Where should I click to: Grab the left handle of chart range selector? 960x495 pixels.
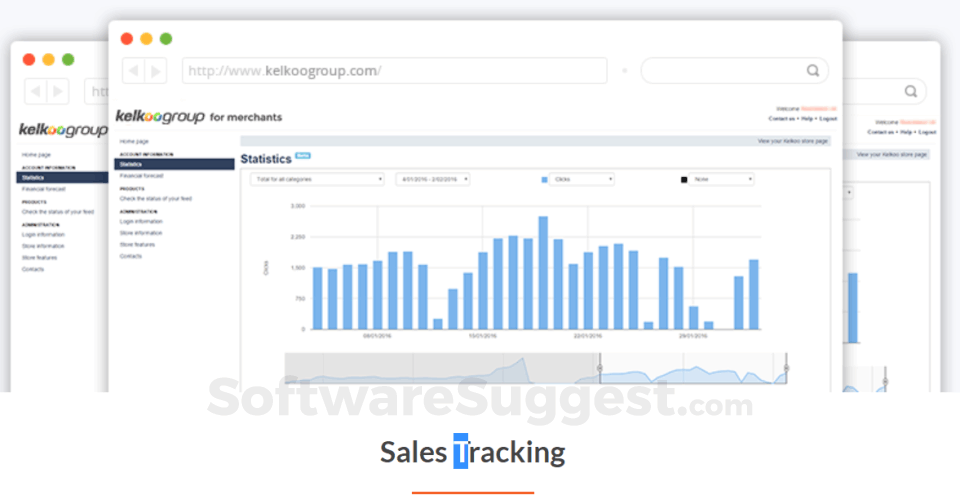(x=599, y=368)
